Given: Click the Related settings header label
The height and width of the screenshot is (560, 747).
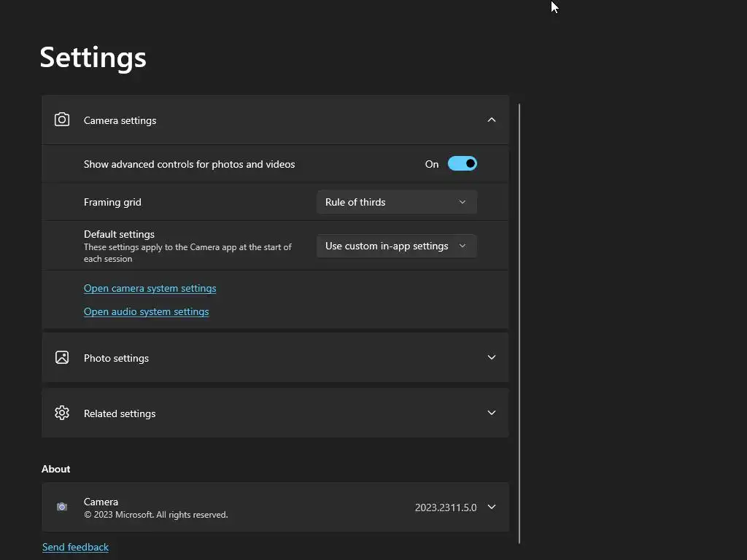Looking at the screenshot, I should (x=120, y=413).
